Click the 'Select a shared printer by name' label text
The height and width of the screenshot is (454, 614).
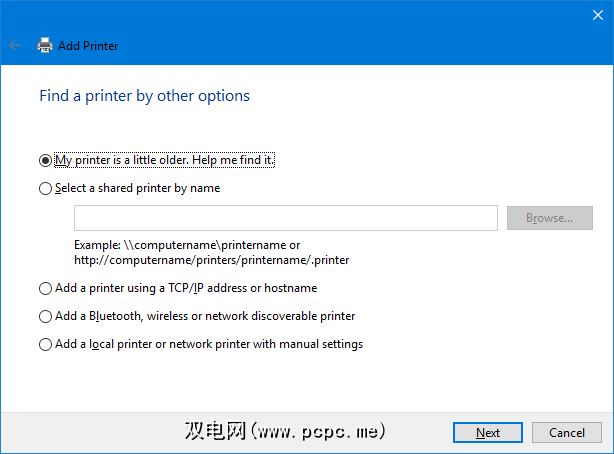point(137,188)
